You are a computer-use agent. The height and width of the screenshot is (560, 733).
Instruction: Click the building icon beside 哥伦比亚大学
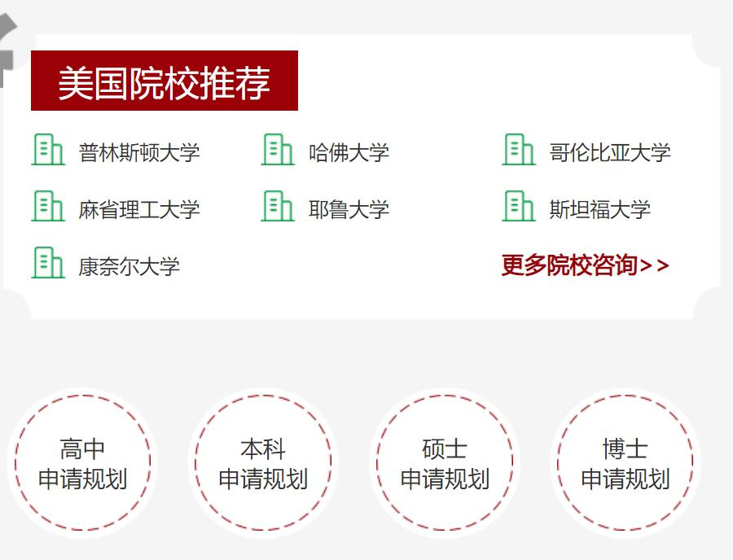point(520,150)
